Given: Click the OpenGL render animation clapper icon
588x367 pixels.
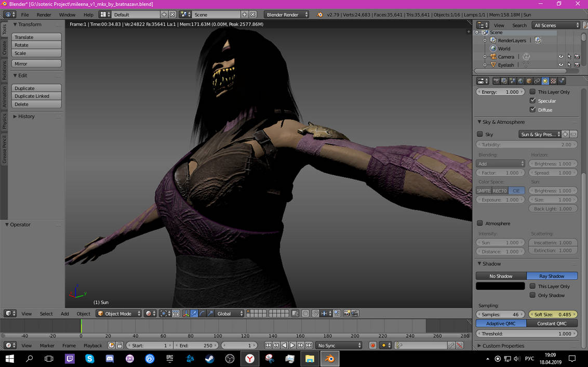Looking at the screenshot, I should [355, 313].
